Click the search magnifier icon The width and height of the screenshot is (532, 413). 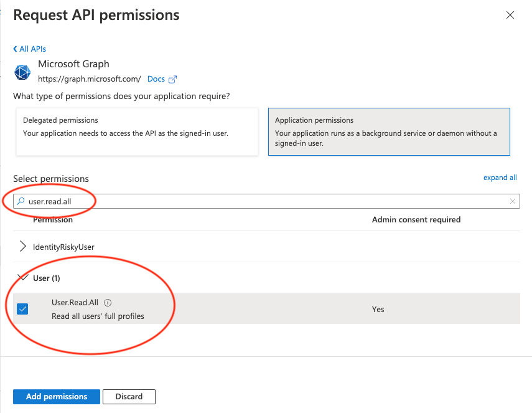[21, 201]
